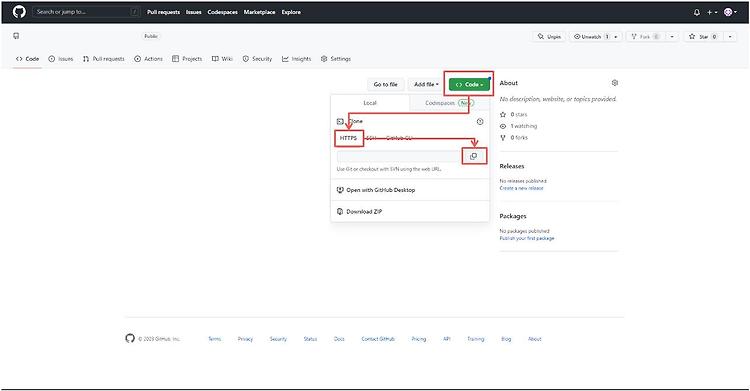Open Issues in the top navigation
The height and width of the screenshot is (391, 750).
pyautogui.click(x=194, y=12)
